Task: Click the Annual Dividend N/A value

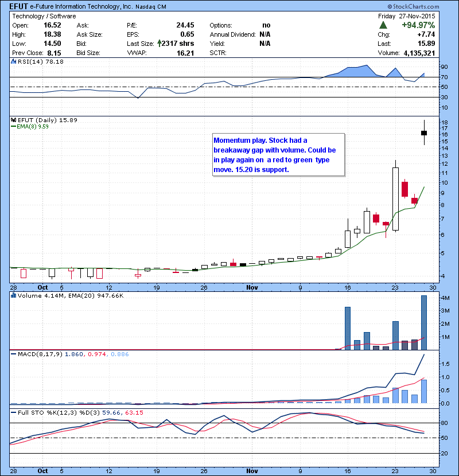Action: pyautogui.click(x=265, y=34)
